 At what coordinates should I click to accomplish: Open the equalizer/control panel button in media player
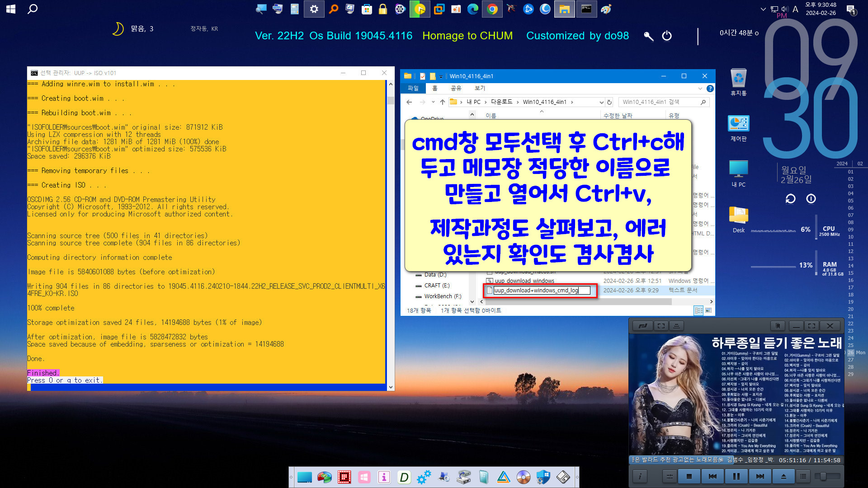pyautogui.click(x=670, y=476)
